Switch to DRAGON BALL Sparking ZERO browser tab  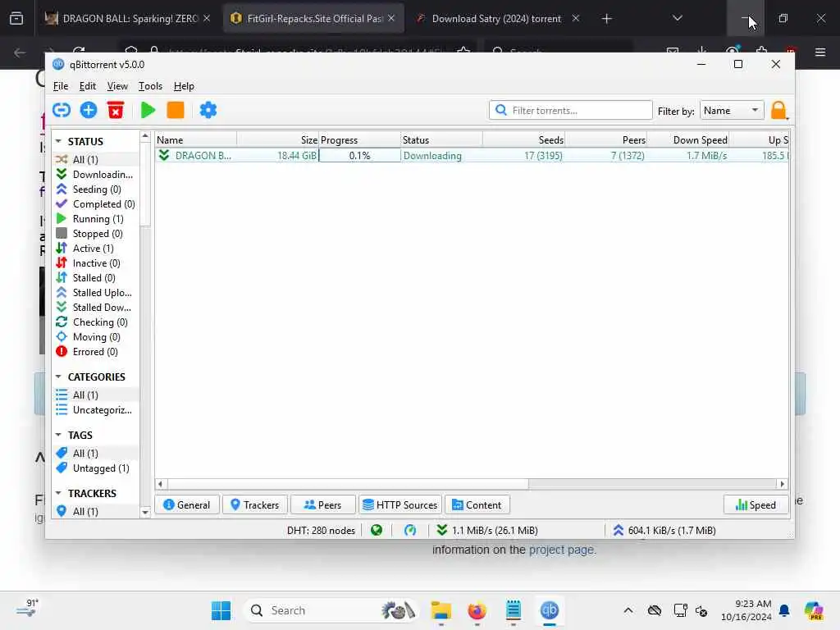click(127, 19)
